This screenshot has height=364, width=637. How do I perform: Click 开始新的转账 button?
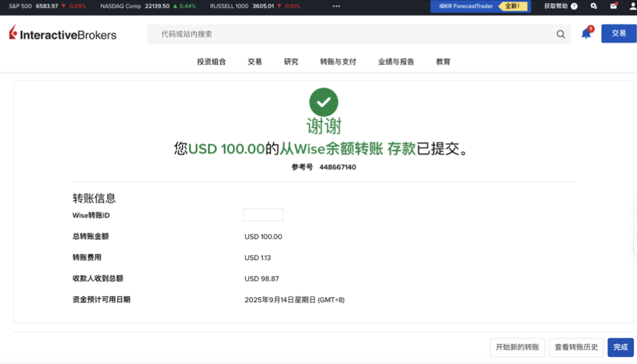(517, 347)
